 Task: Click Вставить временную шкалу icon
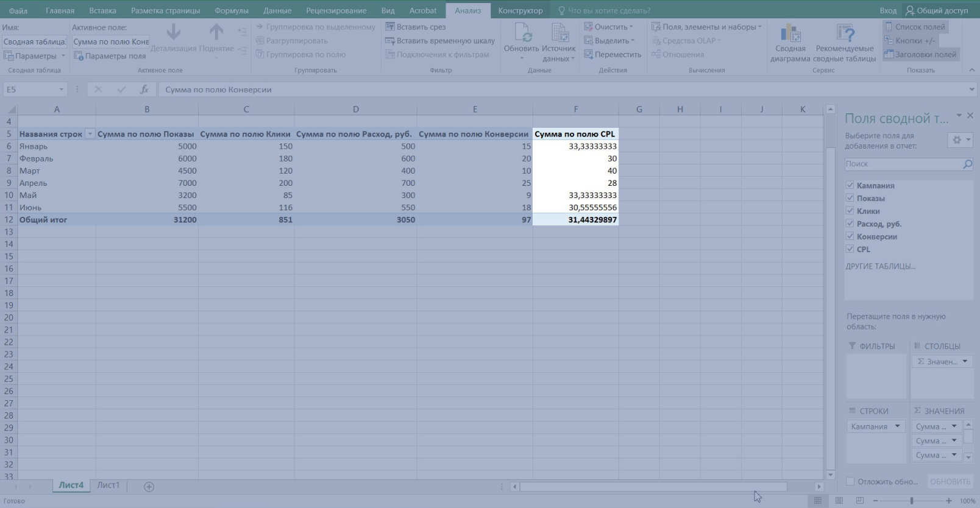click(x=390, y=41)
